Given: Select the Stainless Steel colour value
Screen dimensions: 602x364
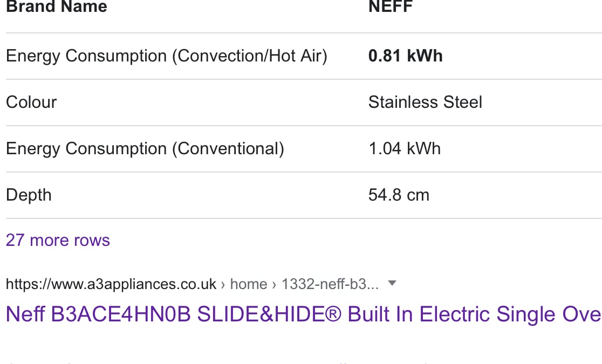Looking at the screenshot, I should pos(425,102).
